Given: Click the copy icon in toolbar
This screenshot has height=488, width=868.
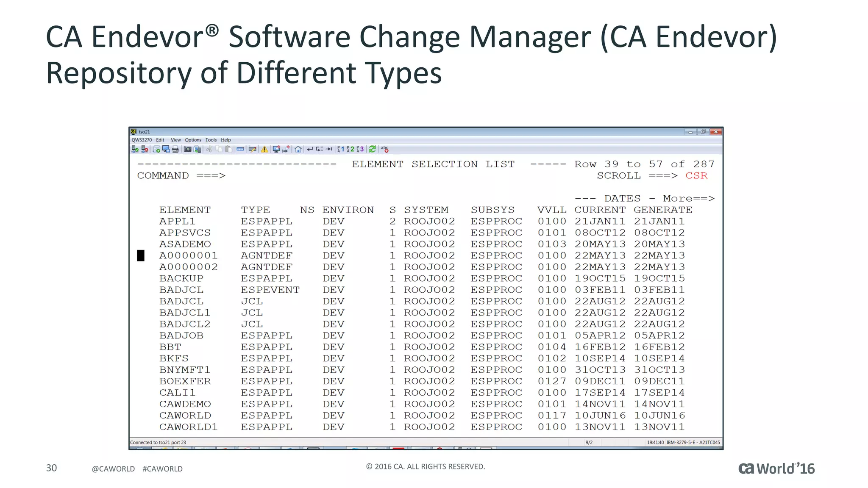Looking at the screenshot, I should point(219,149).
